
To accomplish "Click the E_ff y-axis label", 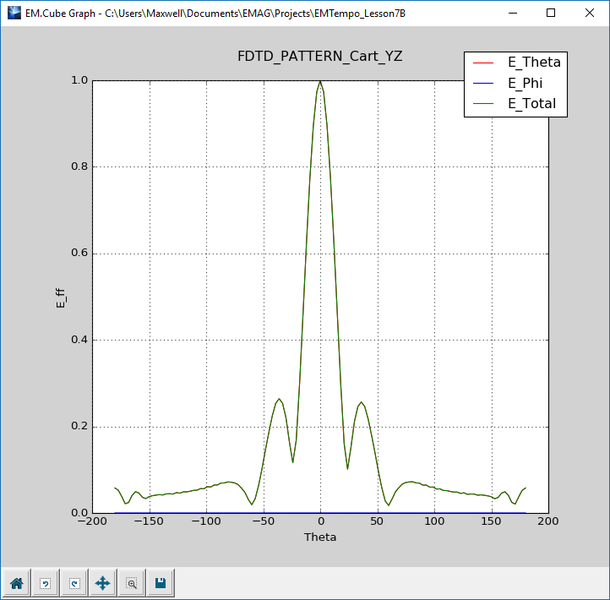I will tap(61, 297).
